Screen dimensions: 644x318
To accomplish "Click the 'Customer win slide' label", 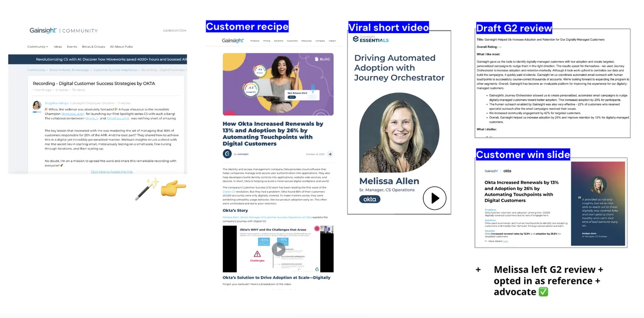I will pos(523,154).
